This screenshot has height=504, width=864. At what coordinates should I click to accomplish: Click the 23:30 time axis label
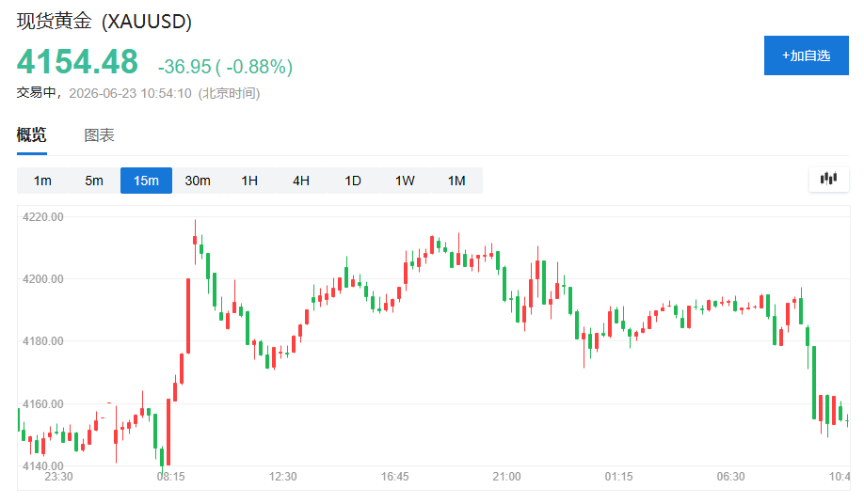pyautogui.click(x=58, y=477)
